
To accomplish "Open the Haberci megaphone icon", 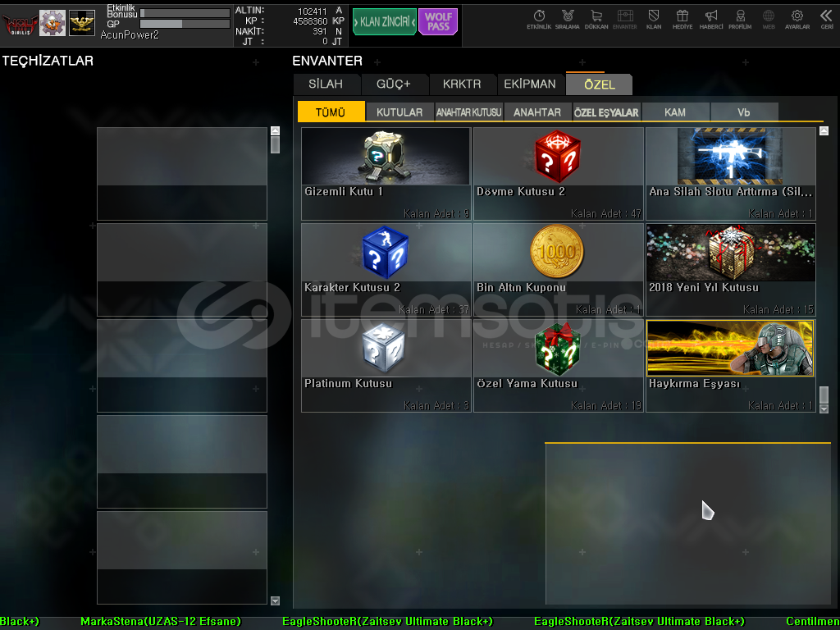I will [711, 20].
